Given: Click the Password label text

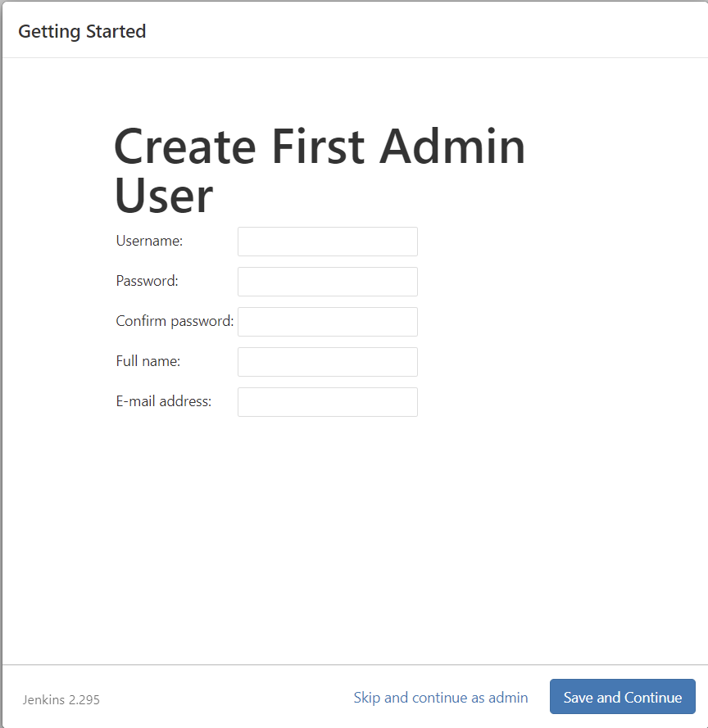Looking at the screenshot, I should pyautogui.click(x=147, y=280).
